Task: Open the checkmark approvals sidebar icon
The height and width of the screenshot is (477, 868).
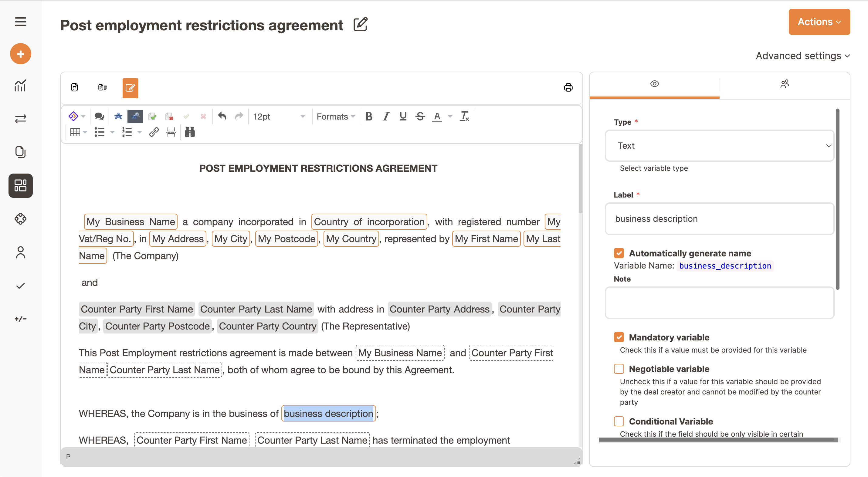Action: coord(21,286)
